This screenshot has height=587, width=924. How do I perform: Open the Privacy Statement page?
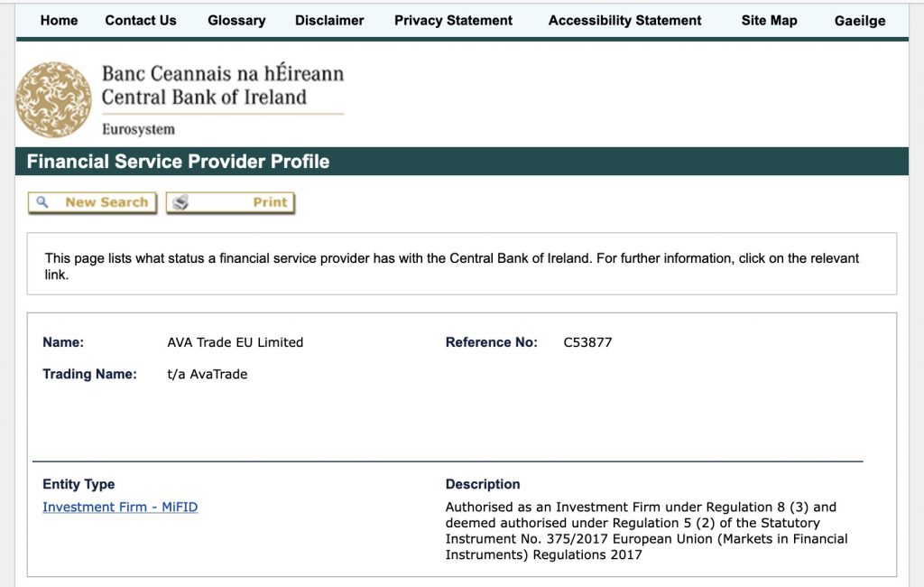tap(453, 21)
